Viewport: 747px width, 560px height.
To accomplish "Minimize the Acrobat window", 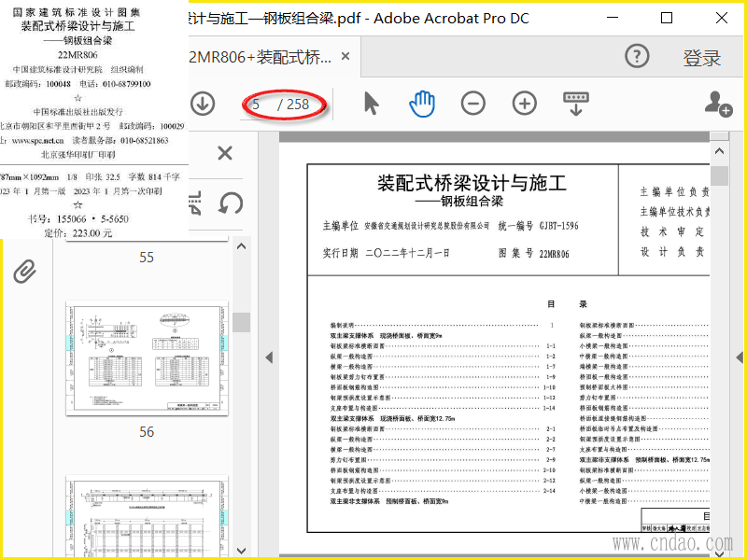I will point(613,18).
